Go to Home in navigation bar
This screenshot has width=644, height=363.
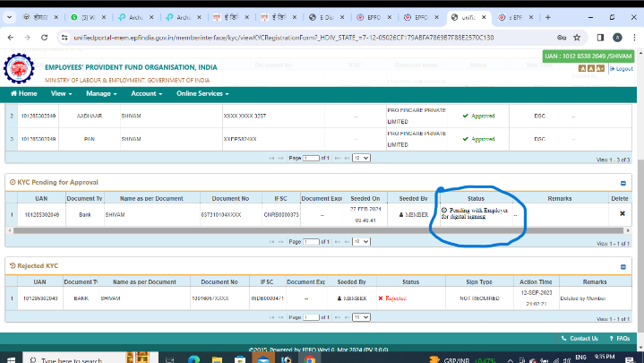point(24,94)
